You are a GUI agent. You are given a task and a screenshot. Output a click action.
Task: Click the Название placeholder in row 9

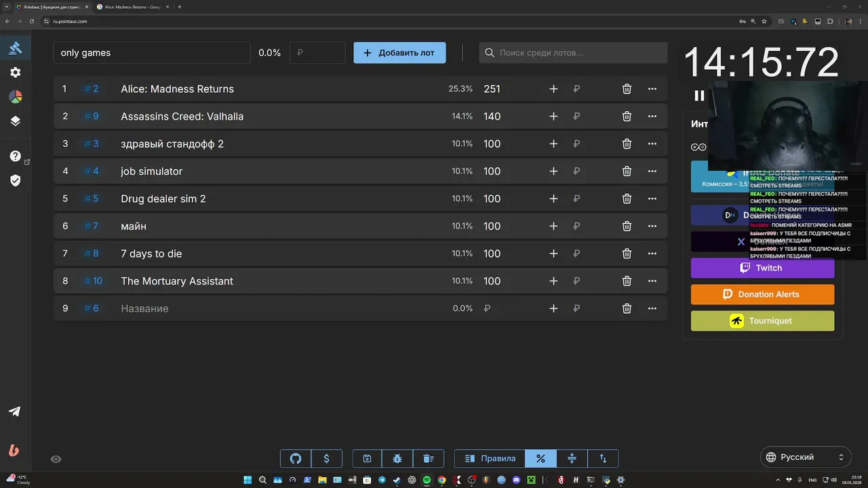coord(144,308)
